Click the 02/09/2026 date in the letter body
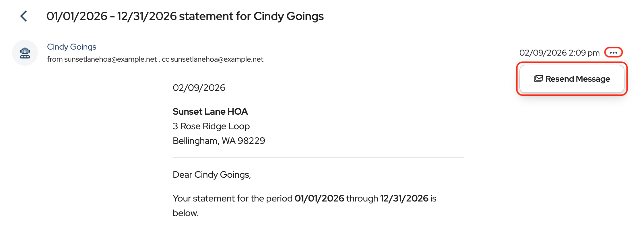 point(199,88)
